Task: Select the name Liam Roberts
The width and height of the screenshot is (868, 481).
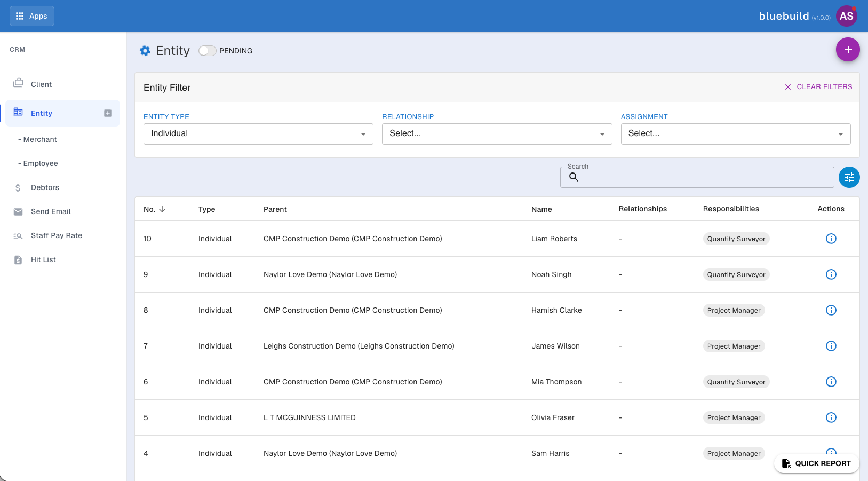Action: coord(554,239)
